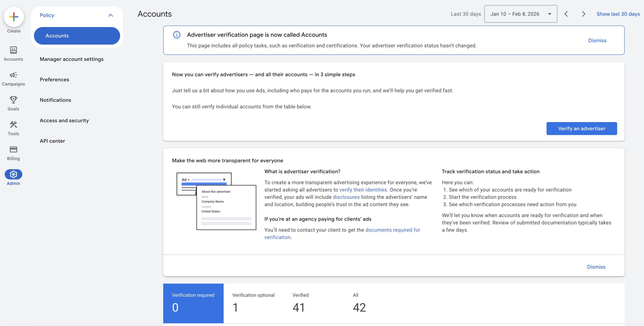Expand the ad preview dropdown arrow
The width and height of the screenshot is (644, 326).
224,179
